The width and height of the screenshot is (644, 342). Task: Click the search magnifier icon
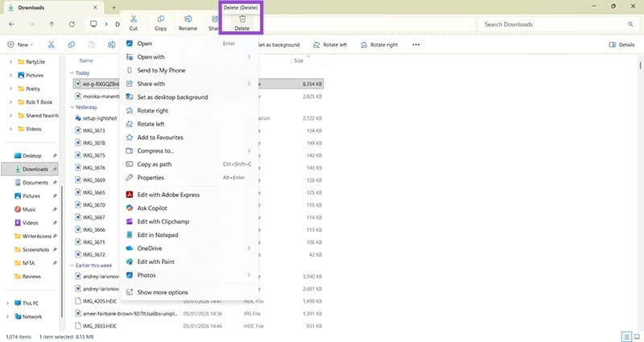pyautogui.click(x=630, y=24)
